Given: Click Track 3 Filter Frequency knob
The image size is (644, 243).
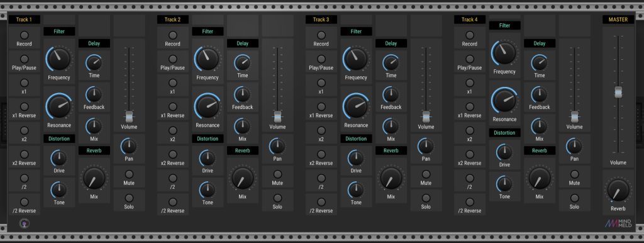Looking at the screenshot, I should click(356, 59).
